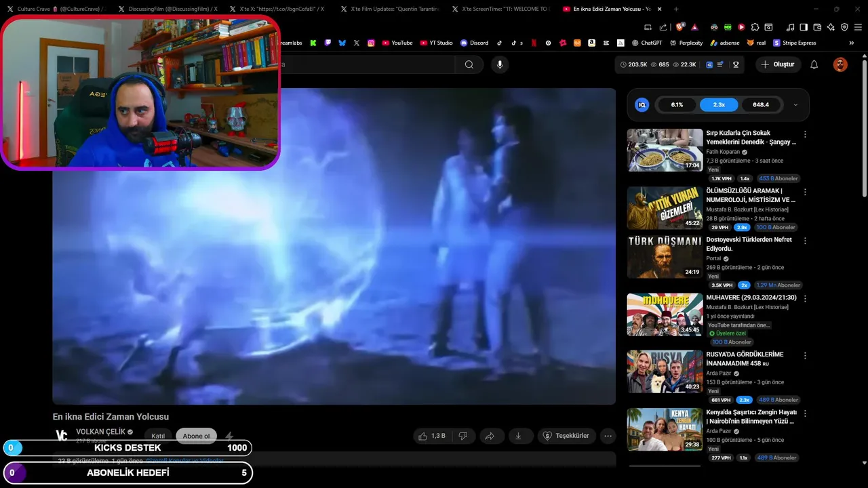This screenshot has height=488, width=868.
Task: Click the Brave Rewards triangle icon
Action: click(694, 27)
